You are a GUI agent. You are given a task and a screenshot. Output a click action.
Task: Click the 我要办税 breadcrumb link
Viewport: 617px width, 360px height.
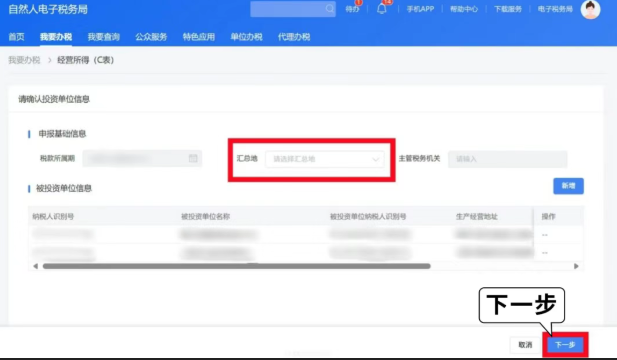(x=24, y=60)
